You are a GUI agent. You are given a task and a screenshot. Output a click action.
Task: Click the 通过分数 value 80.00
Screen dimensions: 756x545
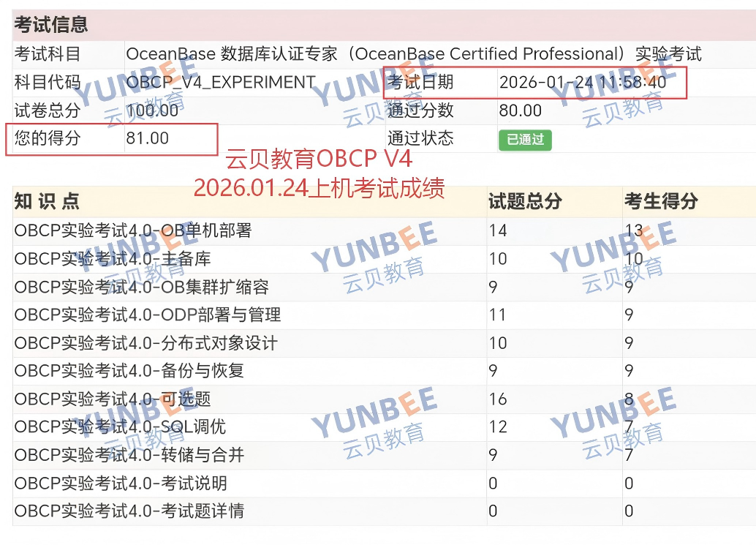pyautogui.click(x=521, y=110)
